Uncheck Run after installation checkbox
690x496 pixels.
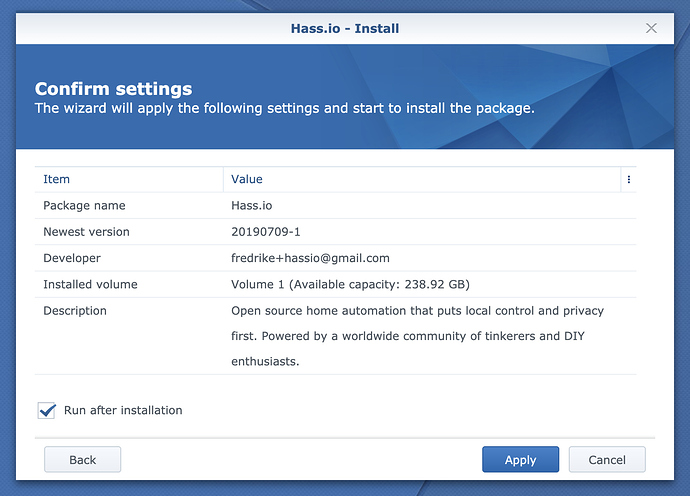[x=47, y=411]
